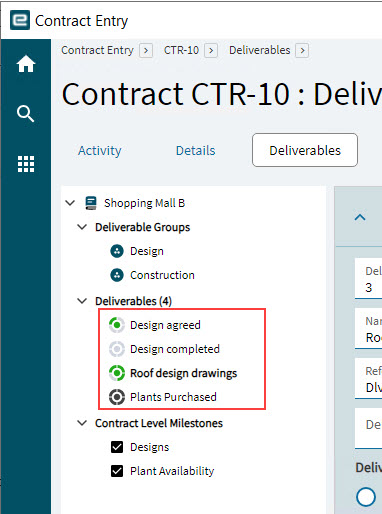Click the Deliverable Groups heading
382x514 pixels.
coord(143,227)
